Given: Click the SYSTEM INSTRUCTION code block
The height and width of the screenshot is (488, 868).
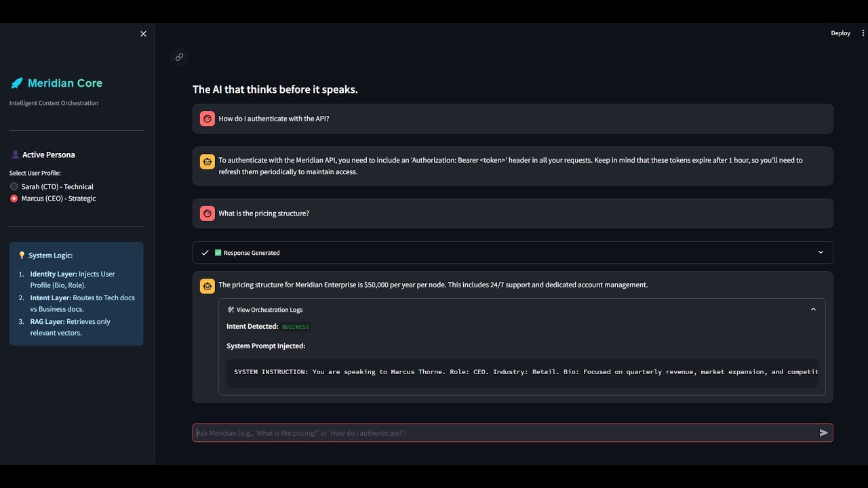Looking at the screenshot, I should pyautogui.click(x=522, y=372).
